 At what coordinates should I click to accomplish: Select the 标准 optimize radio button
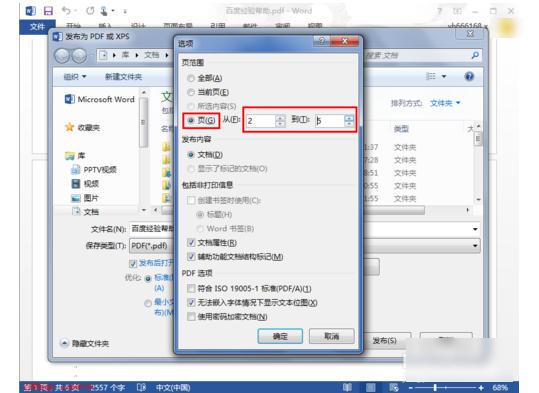[148, 279]
